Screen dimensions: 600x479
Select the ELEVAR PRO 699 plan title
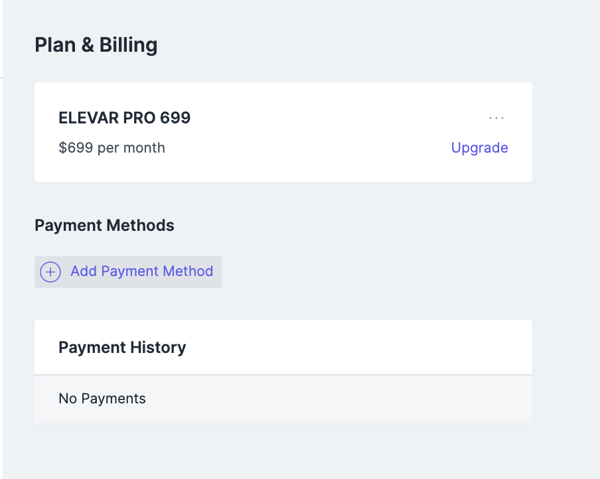(x=124, y=118)
